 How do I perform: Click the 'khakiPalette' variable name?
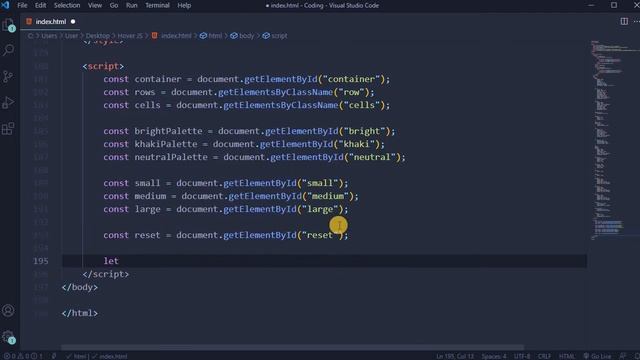point(166,144)
